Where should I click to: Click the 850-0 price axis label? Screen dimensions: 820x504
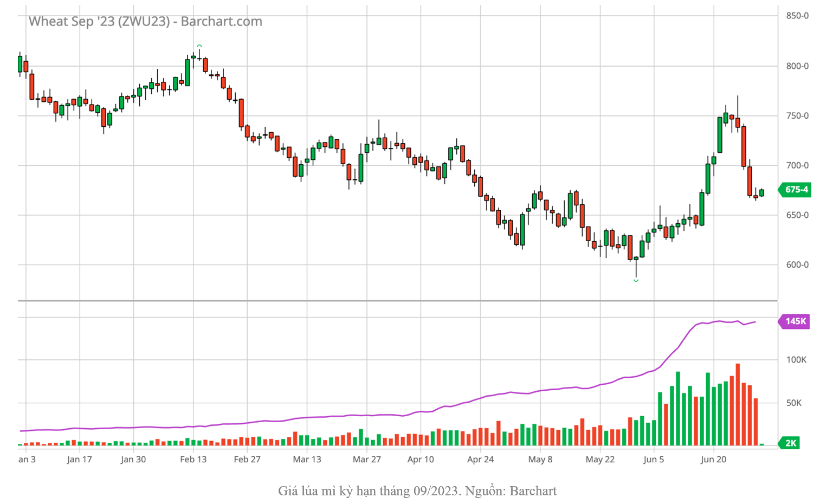[x=797, y=16]
